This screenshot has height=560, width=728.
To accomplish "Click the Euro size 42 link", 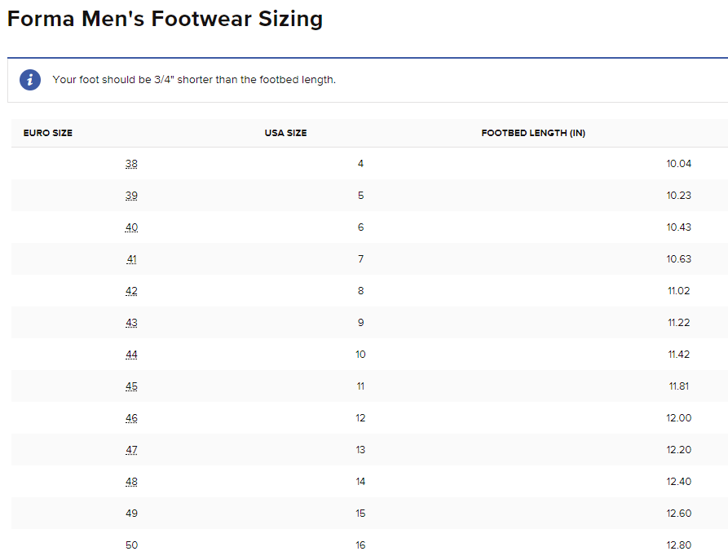I will pyautogui.click(x=131, y=291).
